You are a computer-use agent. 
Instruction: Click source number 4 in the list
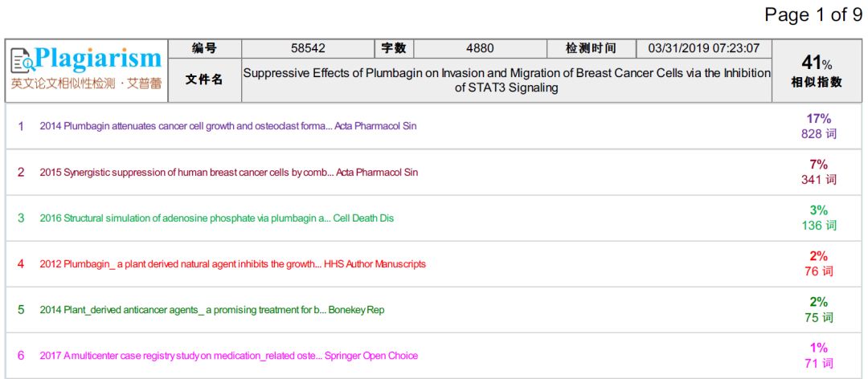(x=21, y=263)
